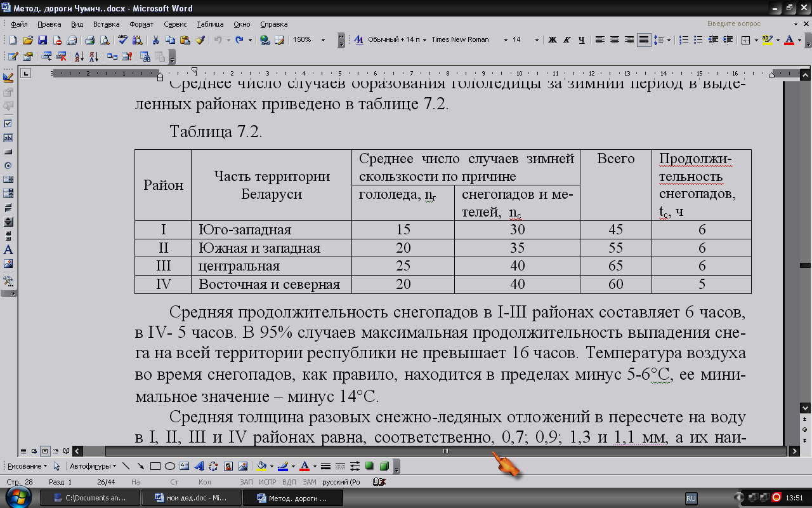
Task: Apply the drawing toolbar fill color bucket
Action: [263, 466]
